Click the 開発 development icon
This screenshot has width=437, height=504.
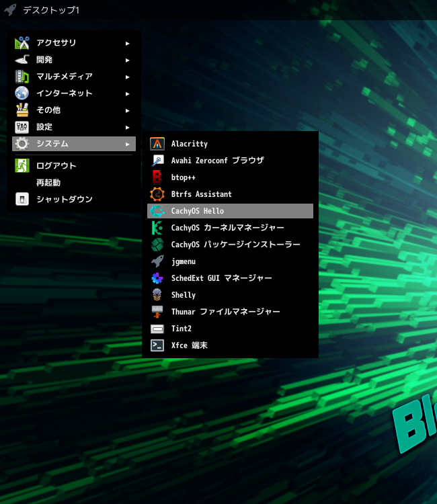click(22, 60)
